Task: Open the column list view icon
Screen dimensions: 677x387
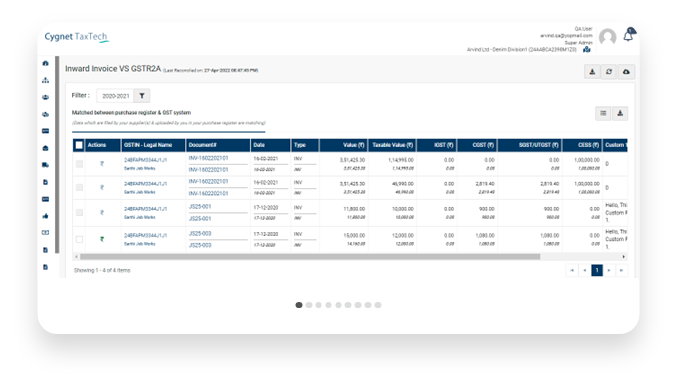Action: 603,113
